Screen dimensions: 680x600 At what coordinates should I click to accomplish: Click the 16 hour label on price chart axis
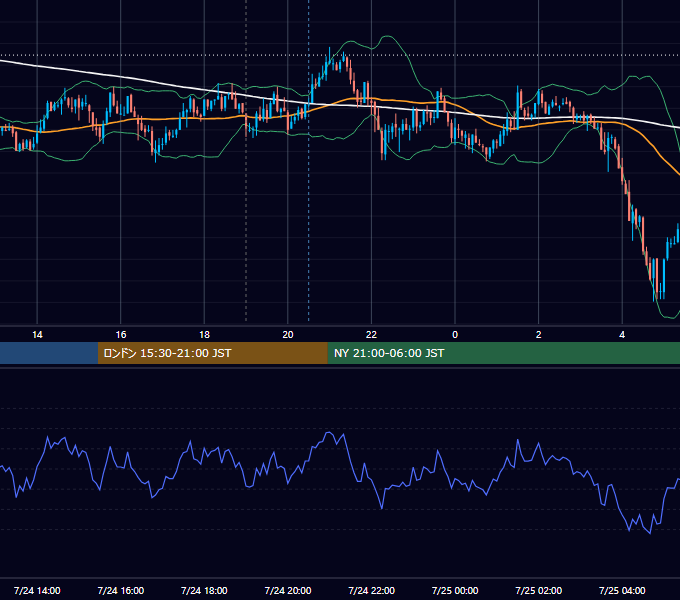121,335
